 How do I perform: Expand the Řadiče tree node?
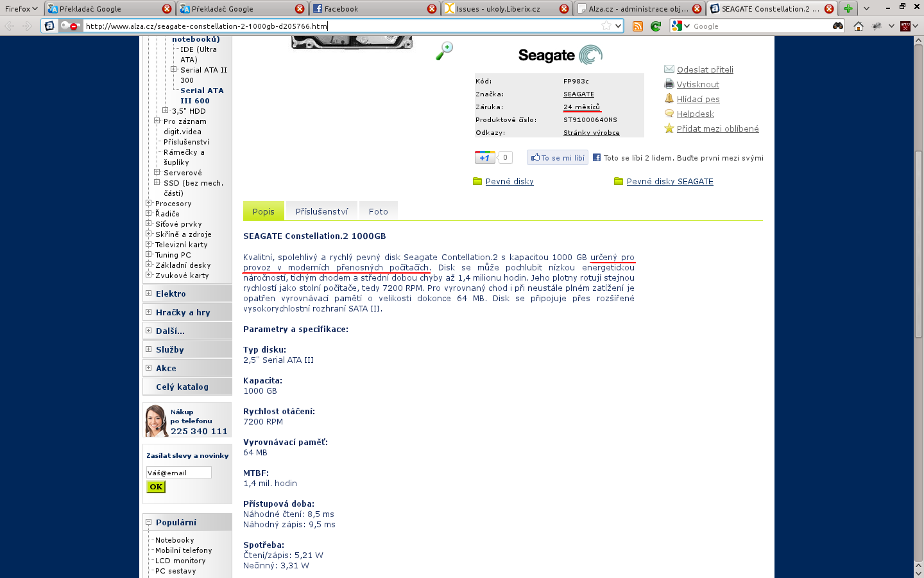coord(148,213)
